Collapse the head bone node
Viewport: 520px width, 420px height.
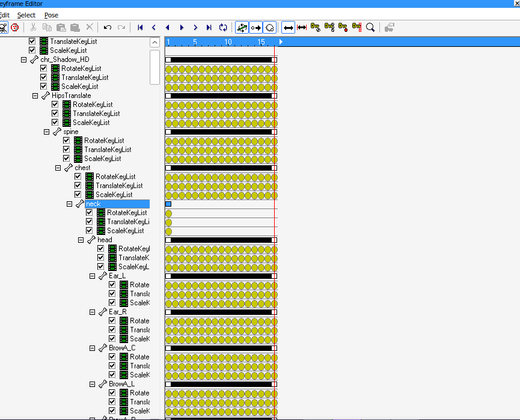81,240
